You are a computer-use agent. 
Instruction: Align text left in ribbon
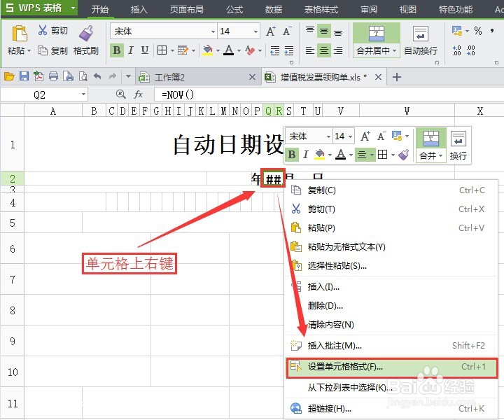(310, 50)
